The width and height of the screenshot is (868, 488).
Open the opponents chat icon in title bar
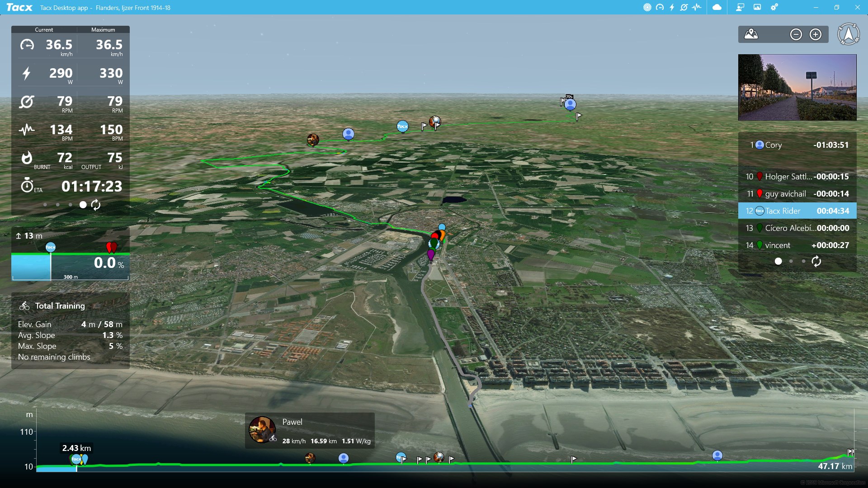(740, 7)
